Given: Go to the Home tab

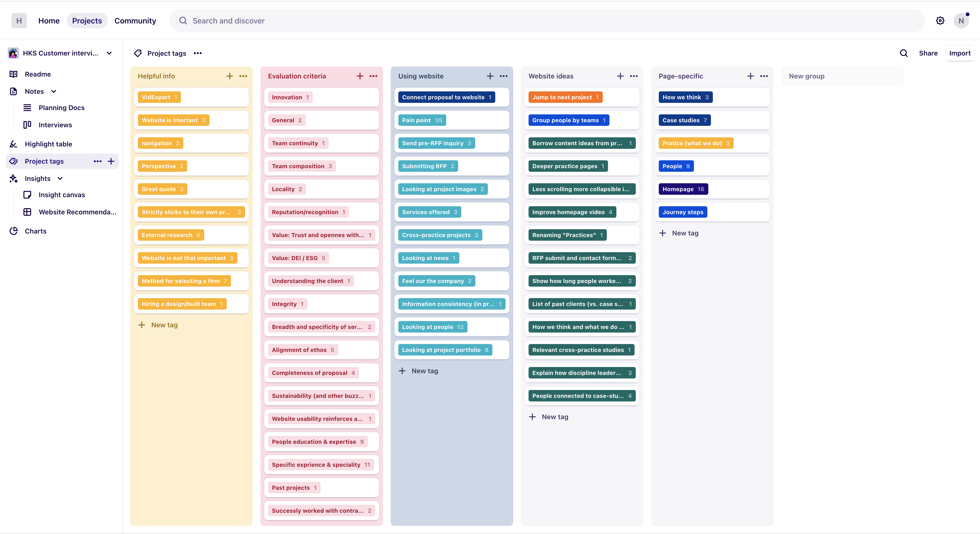Looking at the screenshot, I should coord(49,21).
